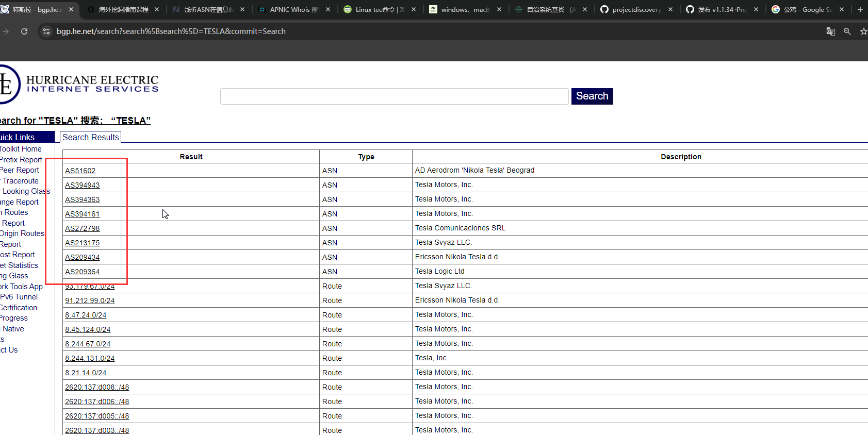Open Prefix Report quick link
The image size is (868, 435).
(21, 160)
